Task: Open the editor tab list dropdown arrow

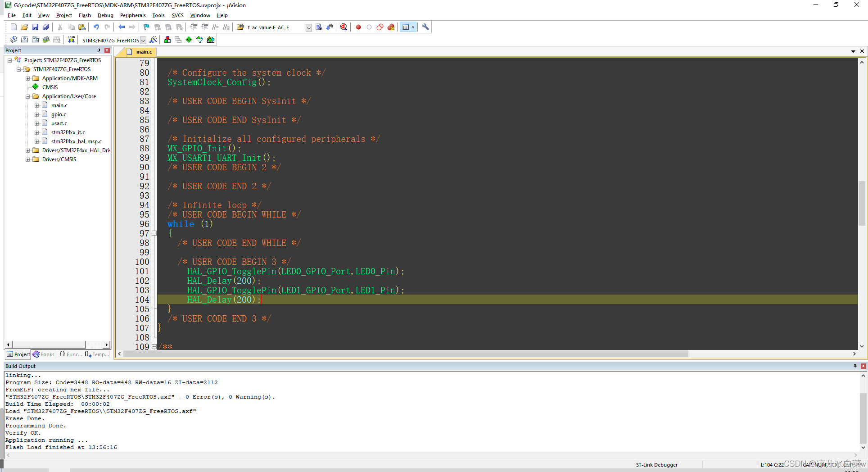Action: tap(853, 51)
